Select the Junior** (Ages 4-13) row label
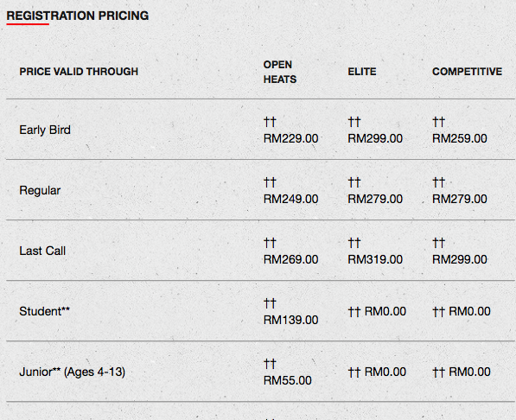 click(x=72, y=372)
